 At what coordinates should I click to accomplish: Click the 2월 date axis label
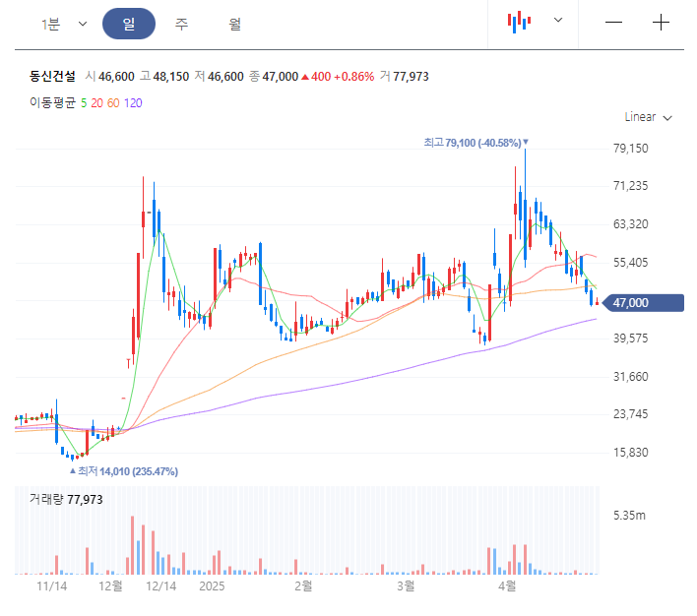click(x=303, y=585)
